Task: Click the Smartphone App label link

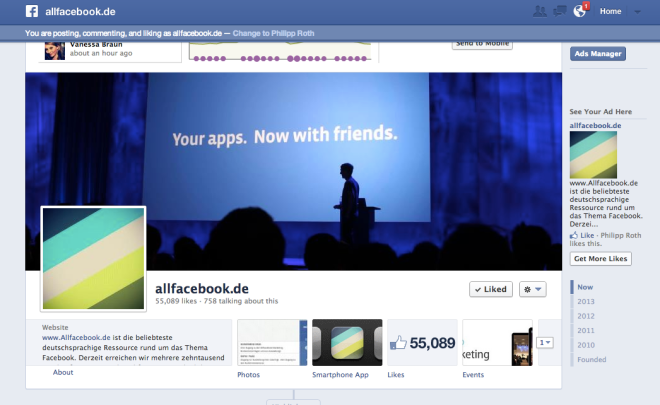Action: pos(340,375)
